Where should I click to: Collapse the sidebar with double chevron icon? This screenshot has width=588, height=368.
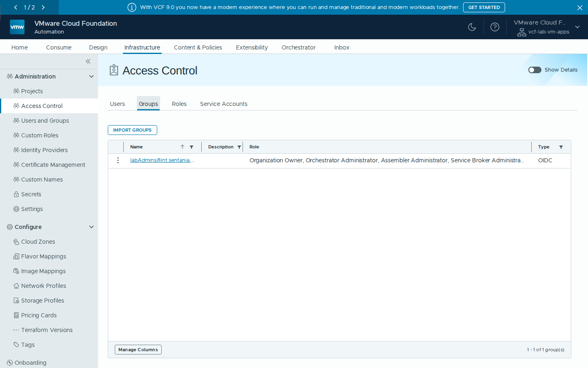88,61
